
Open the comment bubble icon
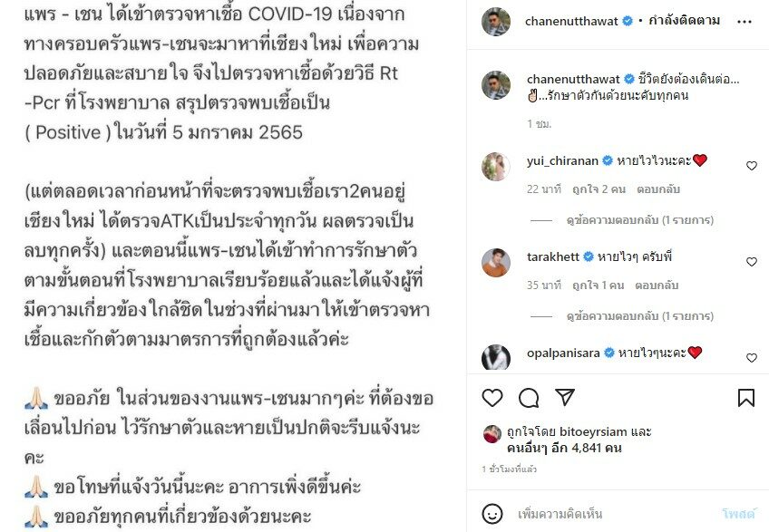[x=529, y=398]
